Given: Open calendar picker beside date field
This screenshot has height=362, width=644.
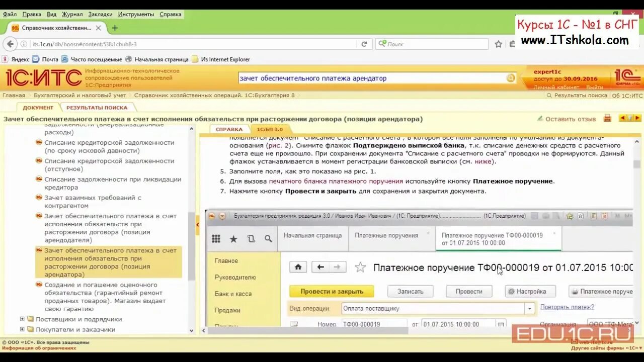Looking at the screenshot, I should coord(501,324).
